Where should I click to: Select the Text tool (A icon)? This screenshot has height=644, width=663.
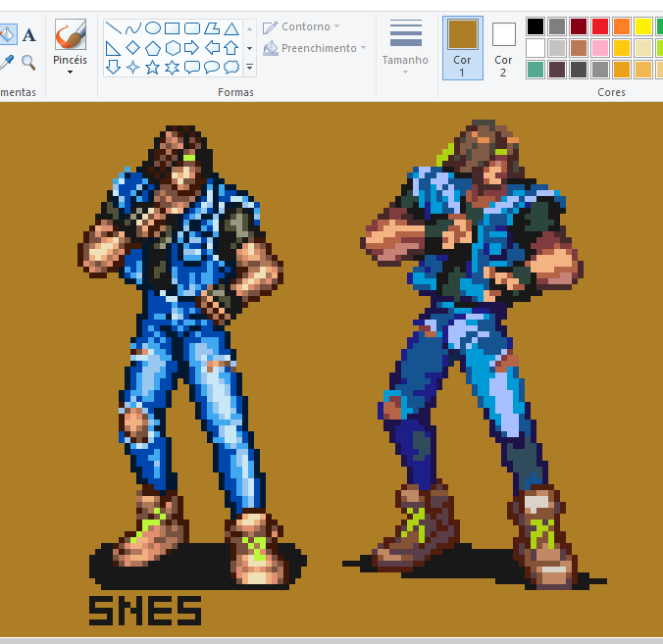(x=28, y=34)
